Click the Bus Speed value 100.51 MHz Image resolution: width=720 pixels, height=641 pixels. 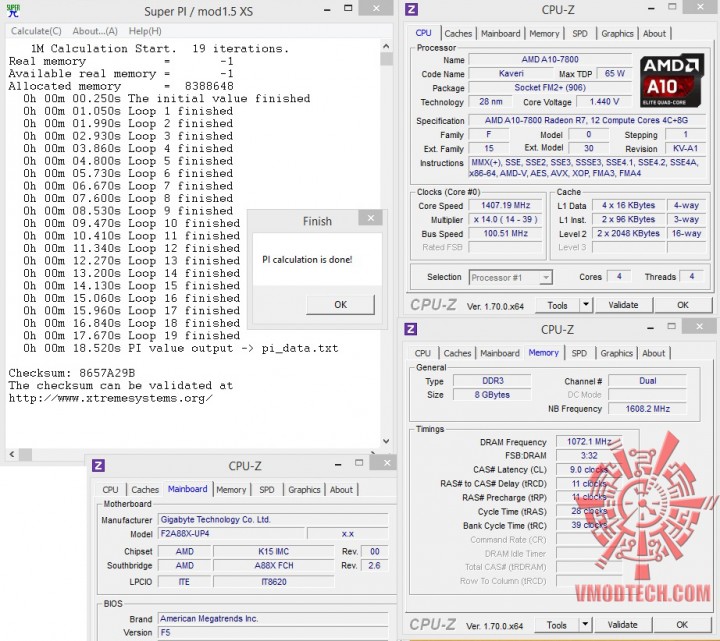pos(505,233)
